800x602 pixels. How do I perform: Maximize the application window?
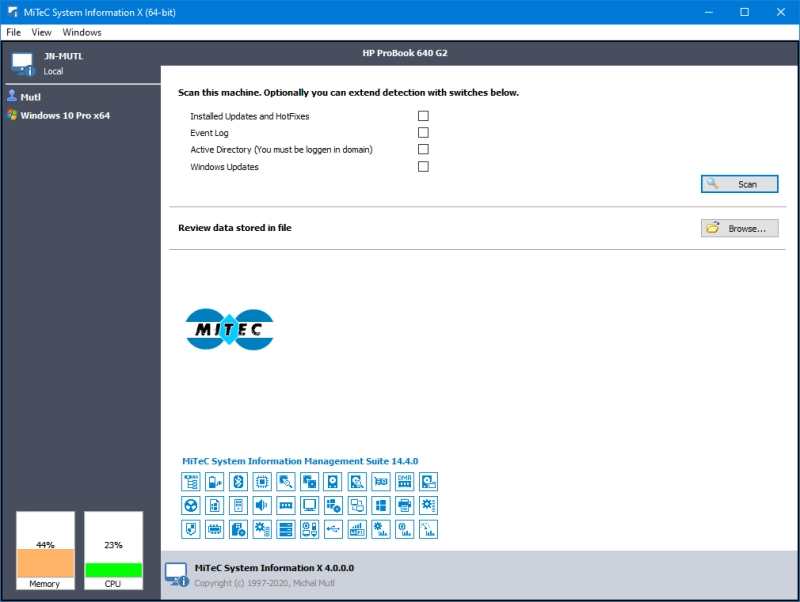tap(744, 12)
